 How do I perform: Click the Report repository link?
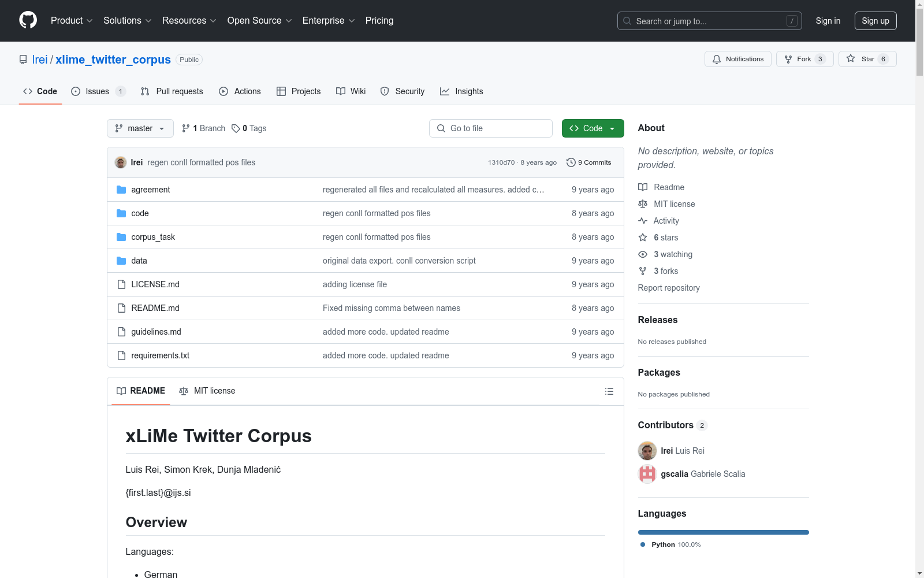click(669, 288)
